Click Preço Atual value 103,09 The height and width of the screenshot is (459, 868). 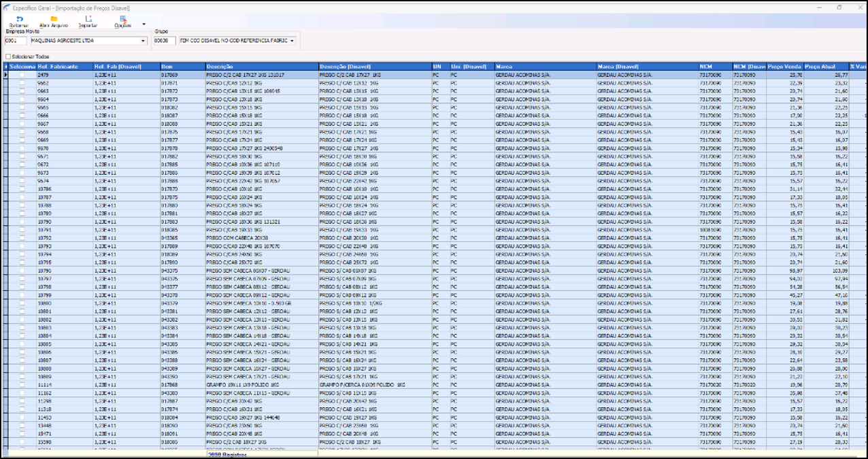tap(826, 271)
